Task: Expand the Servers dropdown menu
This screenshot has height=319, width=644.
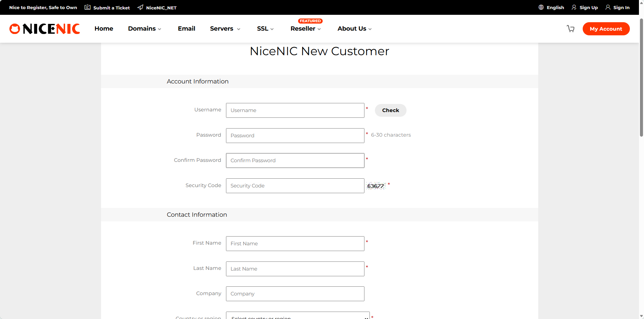Action: click(225, 29)
